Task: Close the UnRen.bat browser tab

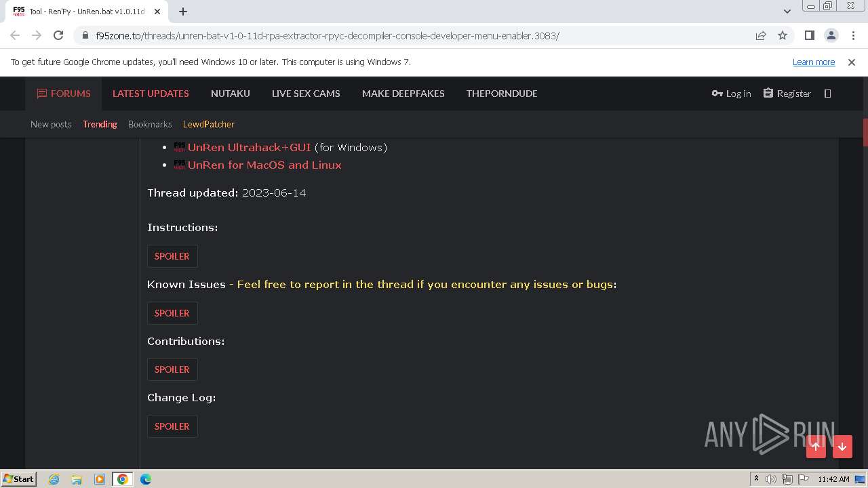Action: [157, 11]
